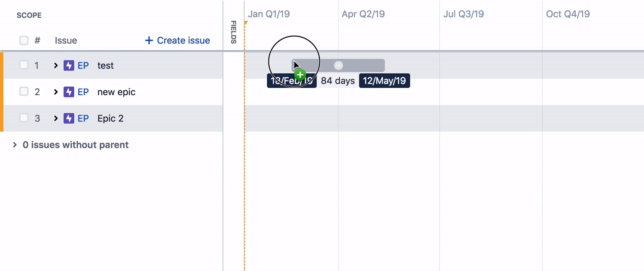Click the gray schedule bar for test
Screen dimensions: 644x271
coord(363,65)
